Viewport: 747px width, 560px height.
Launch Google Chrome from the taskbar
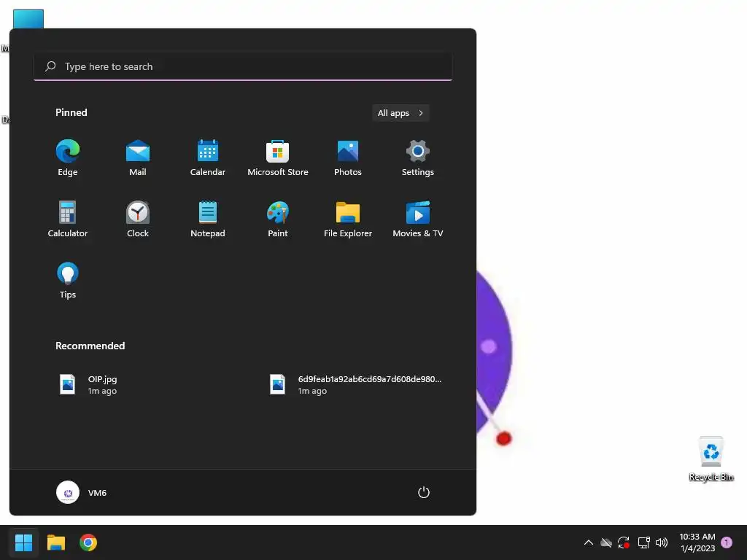[88, 542]
